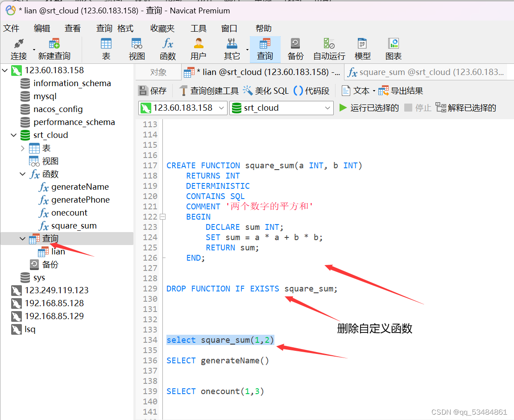The height and width of the screenshot is (420, 514).
Task: Open the 新建查询 (New Query) icon
Action: [54, 48]
